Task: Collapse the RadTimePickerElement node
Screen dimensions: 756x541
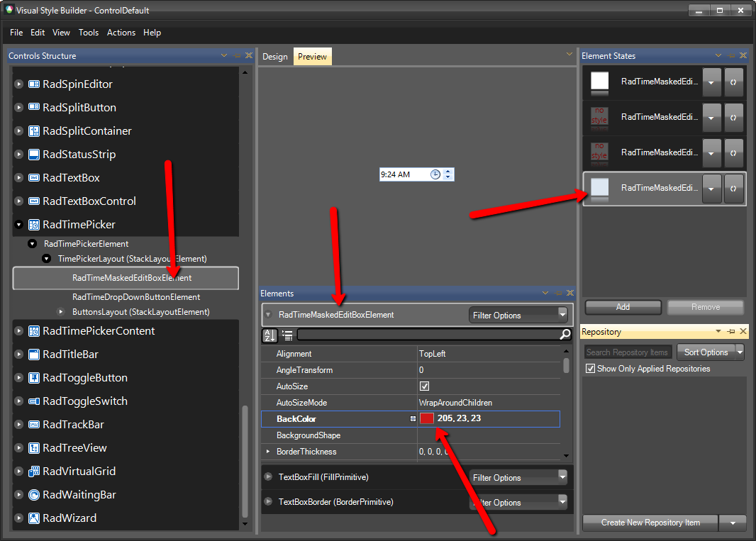Action: point(33,243)
